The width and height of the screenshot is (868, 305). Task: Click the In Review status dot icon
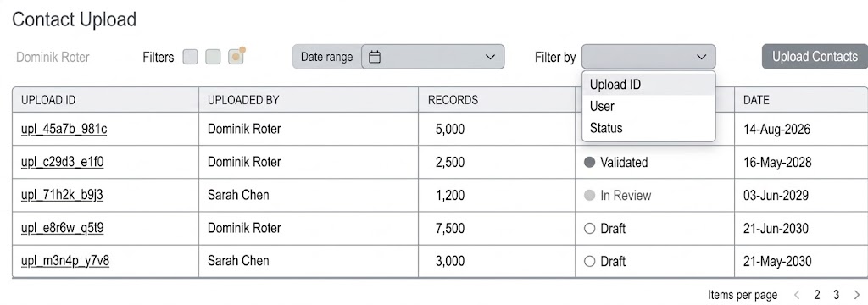[590, 196]
